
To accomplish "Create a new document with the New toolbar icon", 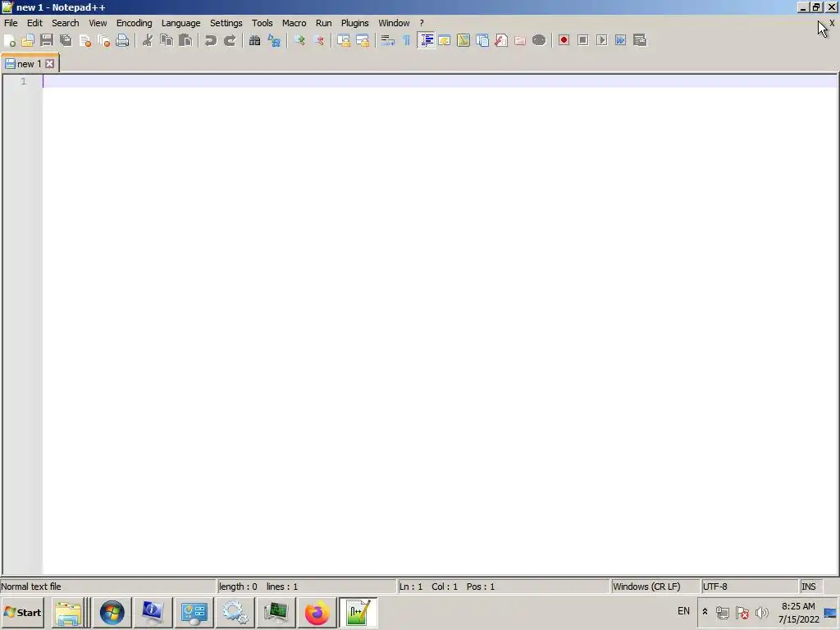I will pos(10,41).
